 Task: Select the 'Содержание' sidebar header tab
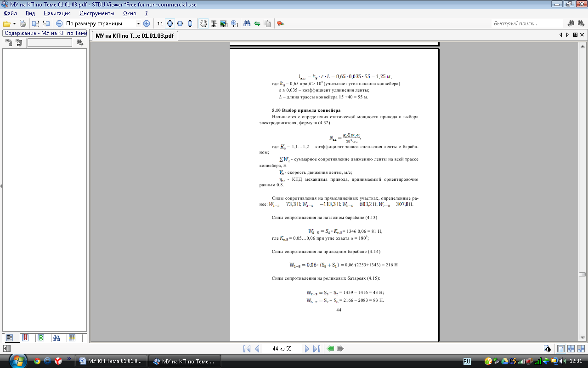pos(45,33)
